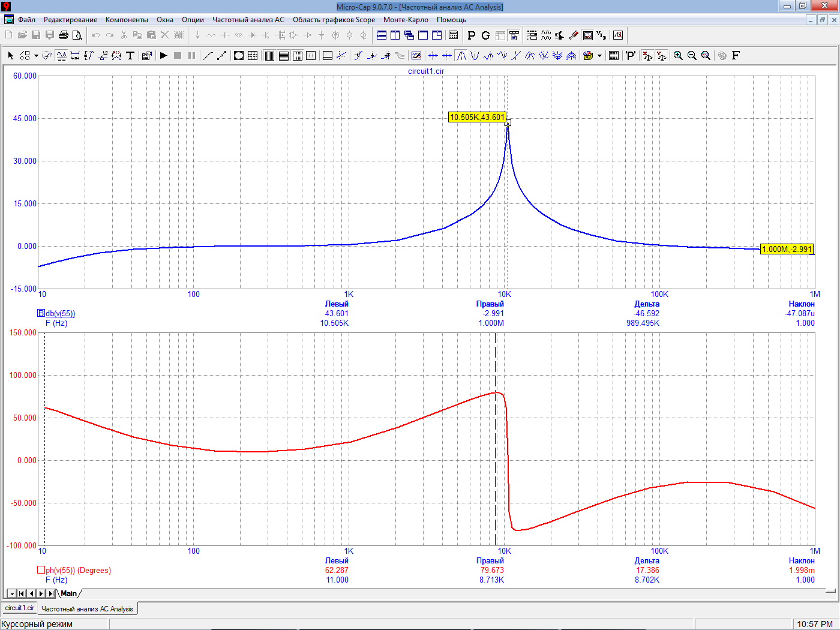The width and height of the screenshot is (840, 630).
Task: Click the 10:57 PM clock
Action: point(814,624)
